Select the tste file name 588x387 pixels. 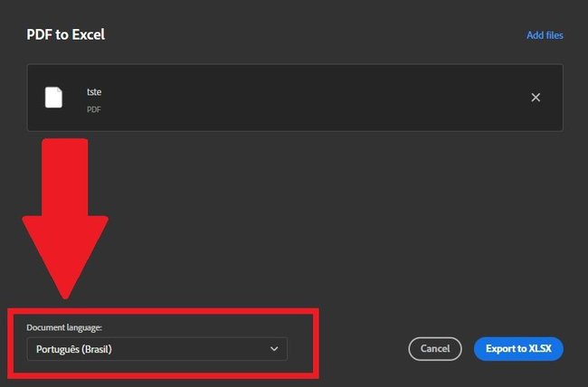(94, 92)
